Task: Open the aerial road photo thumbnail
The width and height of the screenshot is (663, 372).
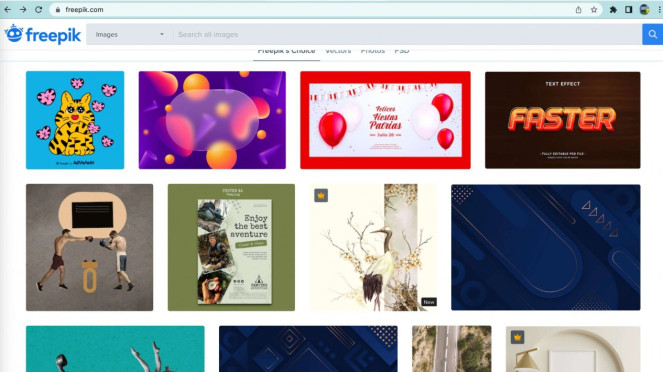Action: coord(452,349)
